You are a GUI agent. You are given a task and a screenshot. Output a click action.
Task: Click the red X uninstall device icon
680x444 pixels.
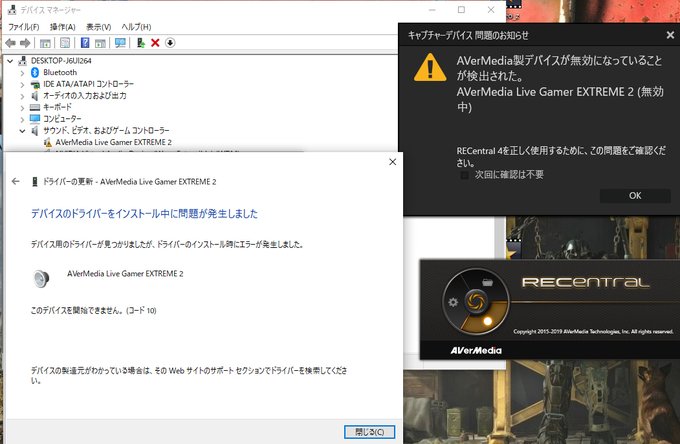155,42
